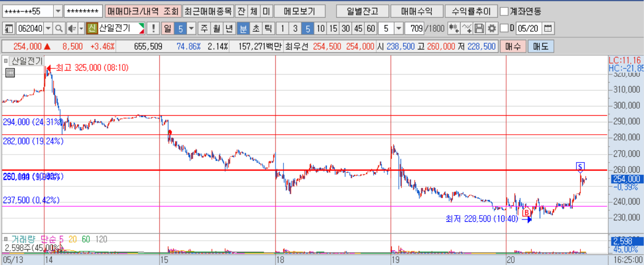Click the 294,000 (24.31%) line label

34,121
